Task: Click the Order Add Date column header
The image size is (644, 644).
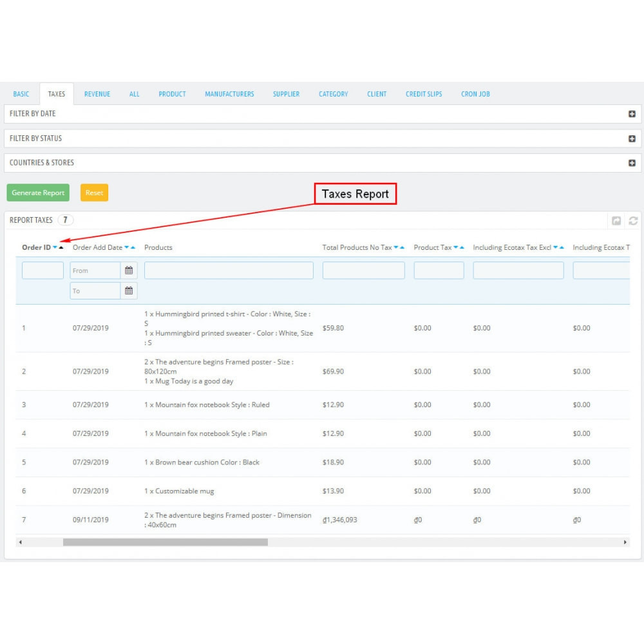Action: click(97, 247)
